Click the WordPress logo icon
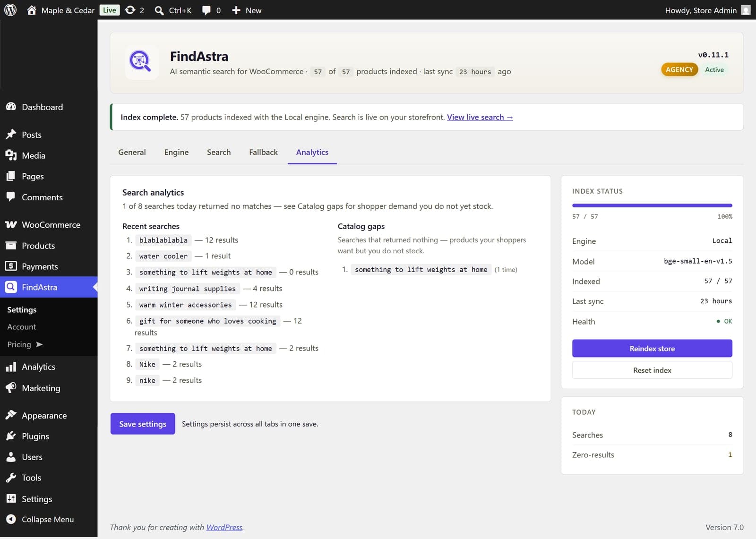Viewport: 756px width, 539px height. (10, 10)
